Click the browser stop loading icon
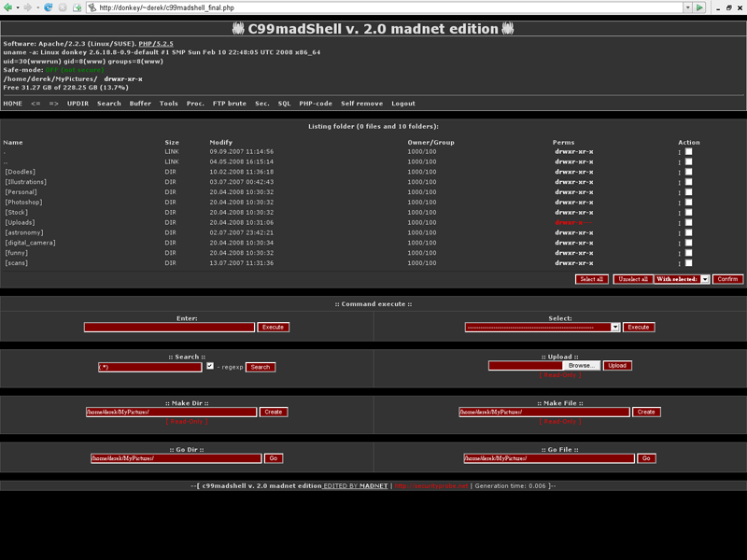Screen dimensions: 747x560 (63, 7)
